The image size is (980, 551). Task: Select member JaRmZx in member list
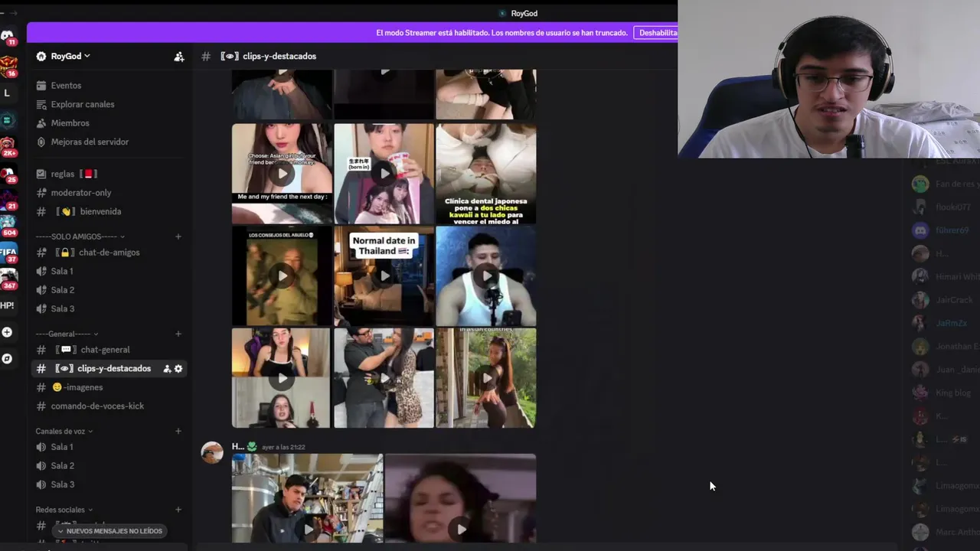(x=942, y=323)
